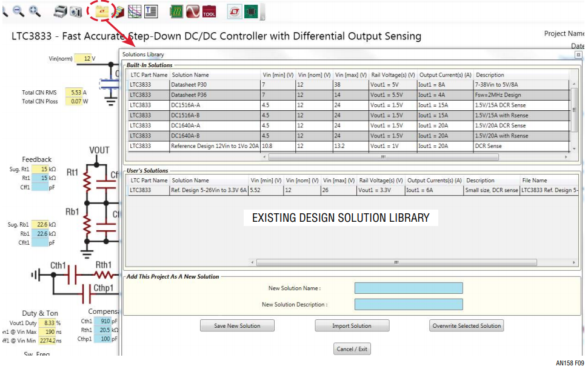Image resolution: width=588 pixels, height=369 pixels.
Task: Click the Save New Solution button
Action: coord(237,325)
